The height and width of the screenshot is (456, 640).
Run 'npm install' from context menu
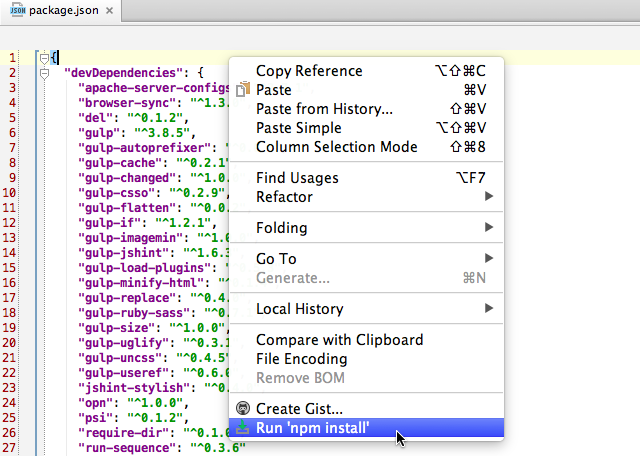click(312, 428)
